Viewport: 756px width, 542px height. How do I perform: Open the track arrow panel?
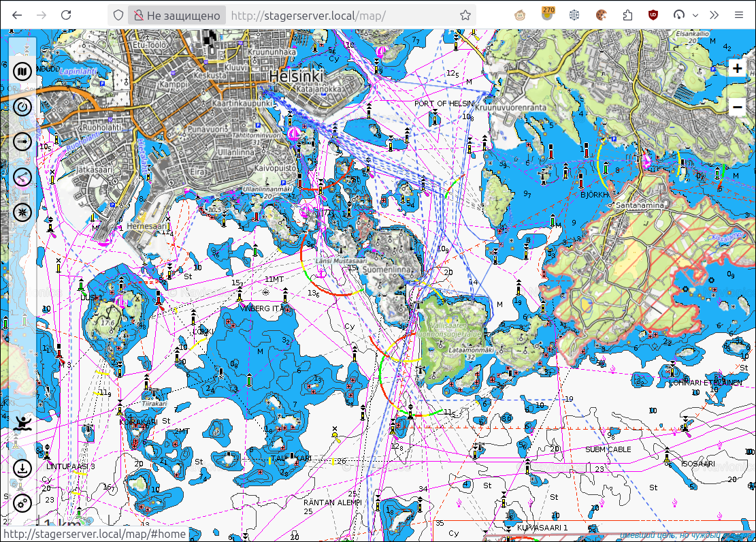tap(22, 142)
